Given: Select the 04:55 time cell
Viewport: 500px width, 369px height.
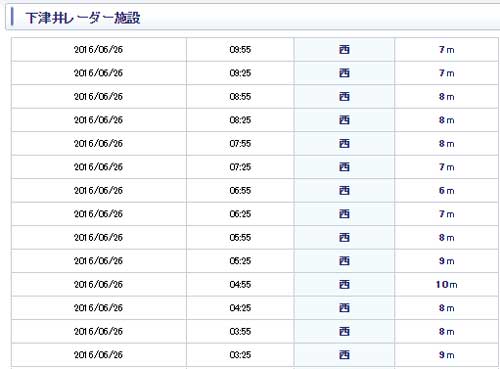Looking at the screenshot, I should click(x=240, y=285).
